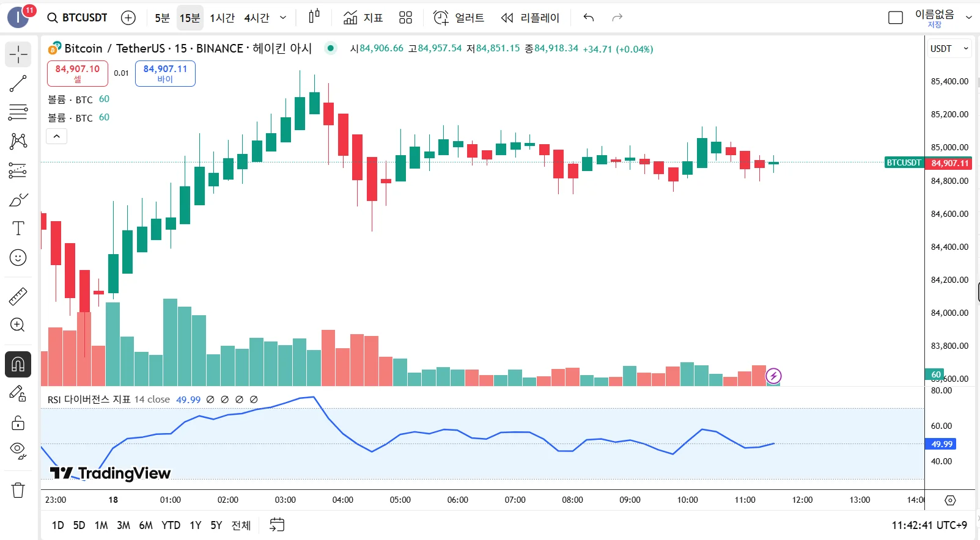Image resolution: width=980 pixels, height=540 pixels.
Task: Select the trend line drawing tool
Action: pyautogui.click(x=18, y=84)
